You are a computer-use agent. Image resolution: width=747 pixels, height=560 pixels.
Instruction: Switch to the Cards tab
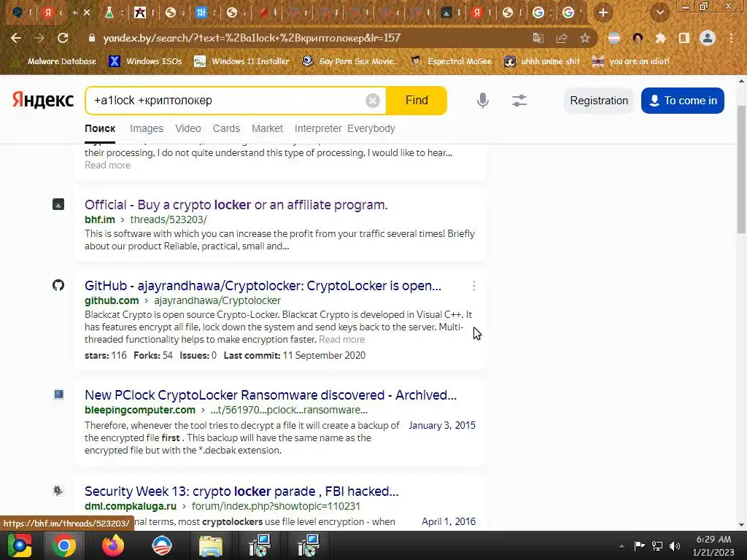click(x=226, y=128)
